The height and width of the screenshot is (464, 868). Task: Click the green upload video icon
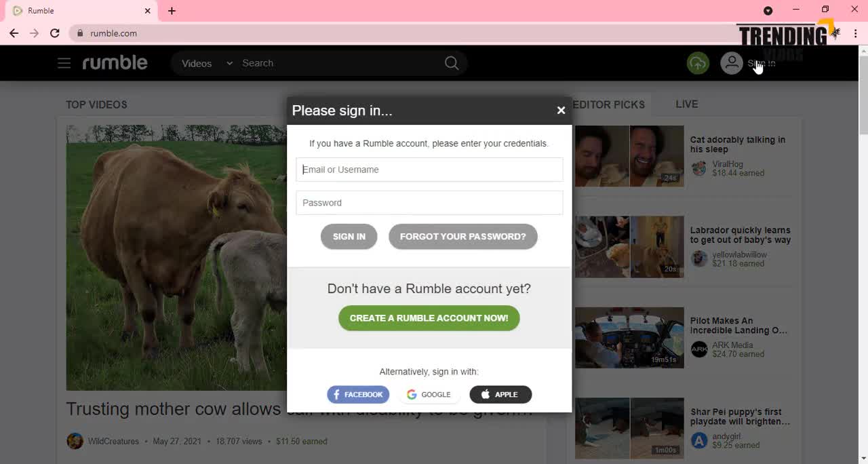tap(698, 63)
